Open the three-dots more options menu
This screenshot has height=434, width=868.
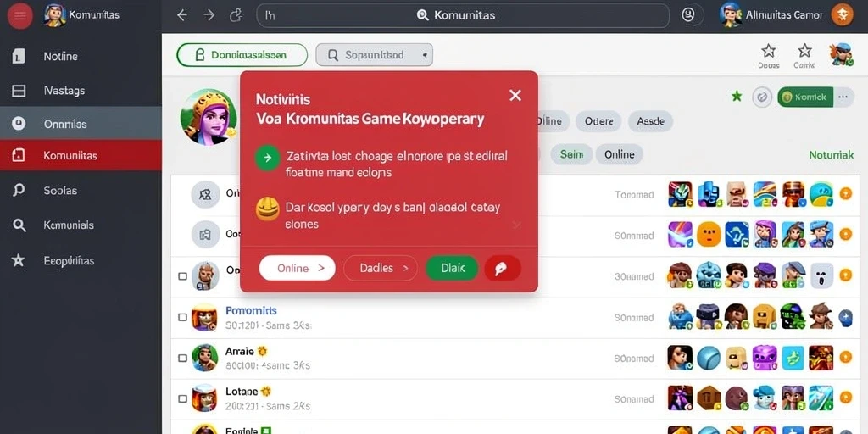tap(843, 97)
